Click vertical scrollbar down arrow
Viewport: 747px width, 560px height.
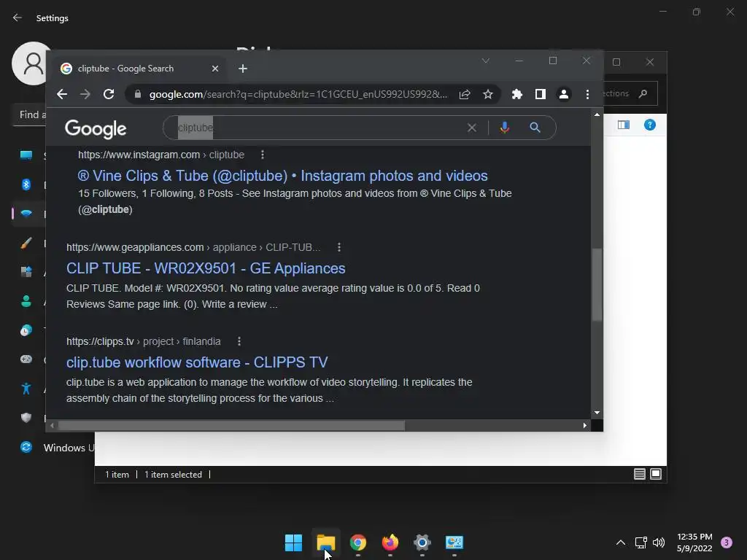pos(597,413)
